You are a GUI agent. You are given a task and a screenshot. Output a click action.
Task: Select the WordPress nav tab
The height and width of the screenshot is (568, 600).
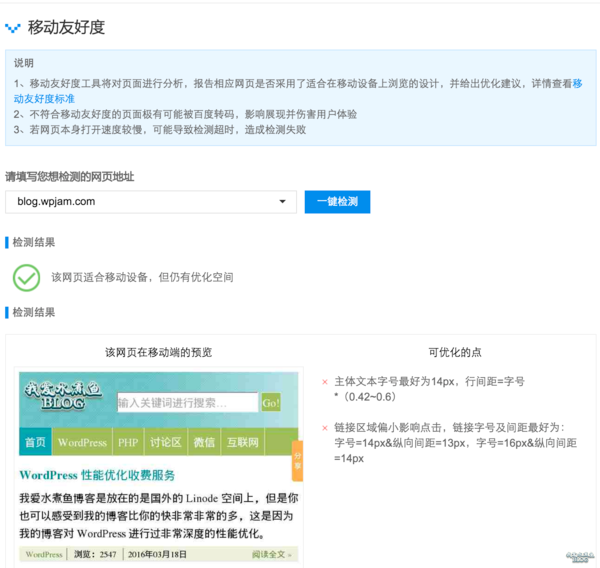coord(82,442)
